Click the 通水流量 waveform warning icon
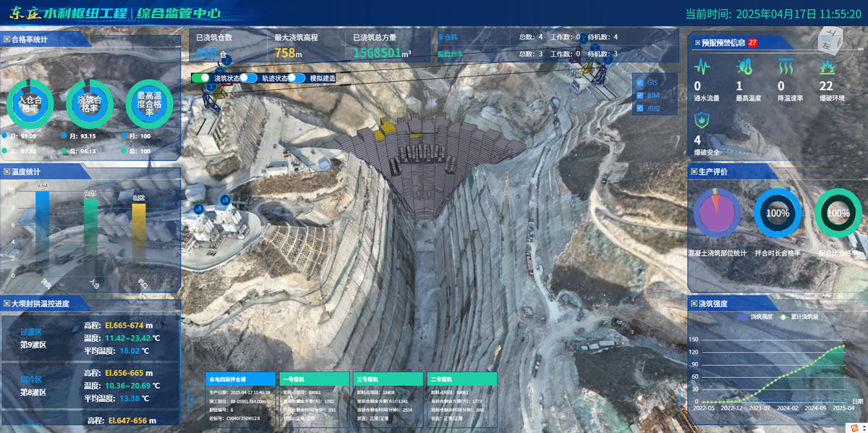868x433 pixels. [x=702, y=67]
